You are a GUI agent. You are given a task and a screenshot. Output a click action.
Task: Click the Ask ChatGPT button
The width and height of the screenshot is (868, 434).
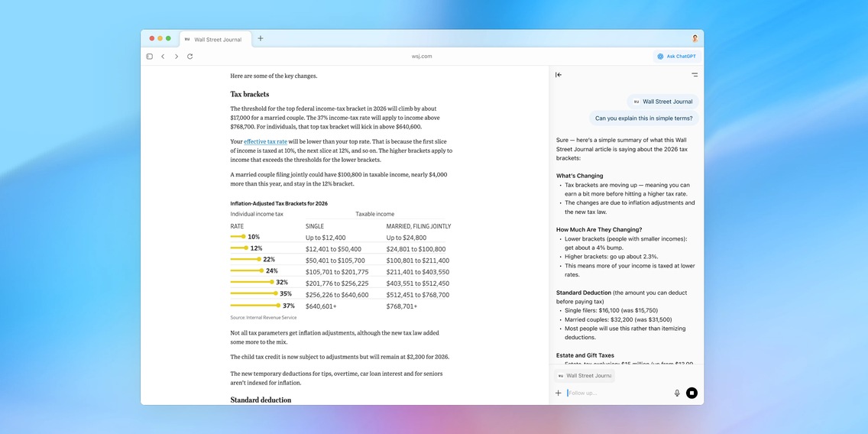click(x=676, y=57)
